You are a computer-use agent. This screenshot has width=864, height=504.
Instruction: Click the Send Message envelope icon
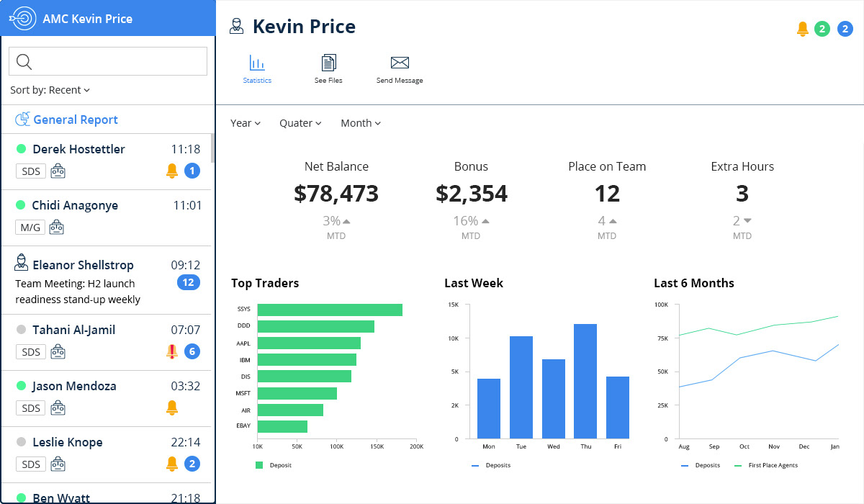tap(400, 63)
